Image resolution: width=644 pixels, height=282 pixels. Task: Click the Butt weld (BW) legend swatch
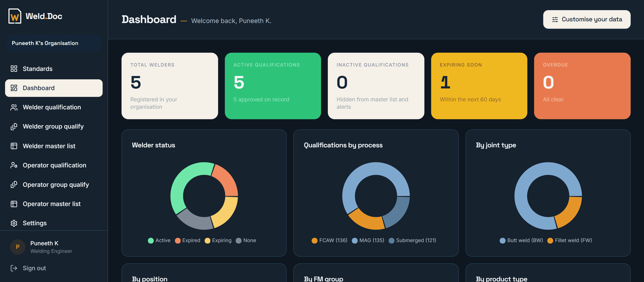point(502,240)
